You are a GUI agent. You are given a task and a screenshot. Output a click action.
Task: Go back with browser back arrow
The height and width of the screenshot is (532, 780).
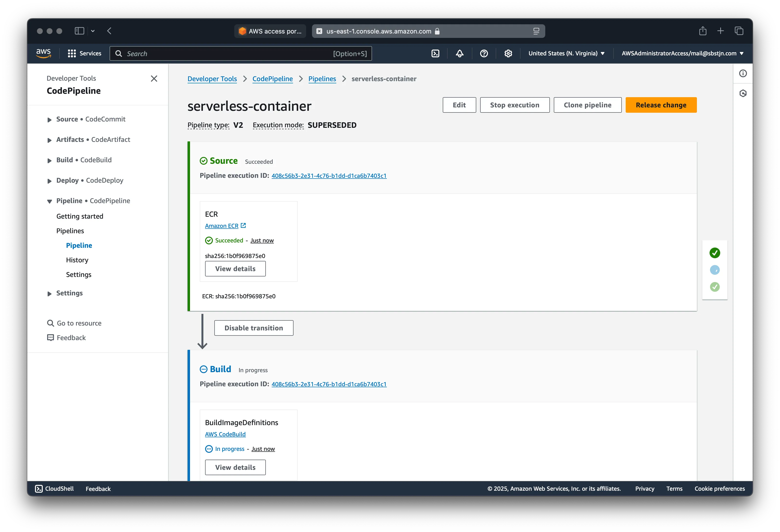(x=109, y=31)
